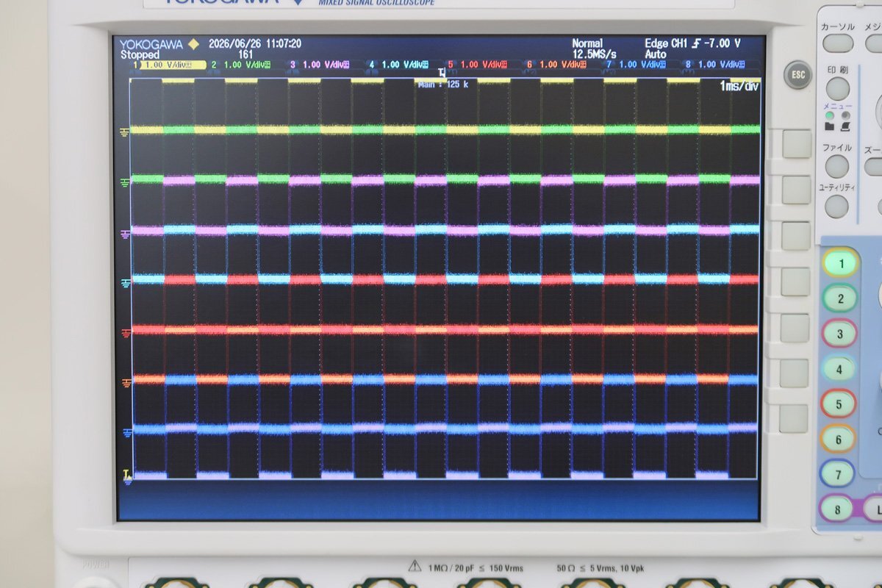Select the printer icon under メニュー
The image size is (882, 588).
(x=846, y=127)
